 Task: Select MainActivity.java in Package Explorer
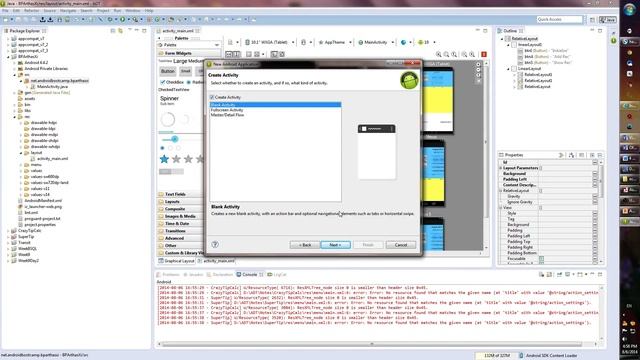coord(52,87)
